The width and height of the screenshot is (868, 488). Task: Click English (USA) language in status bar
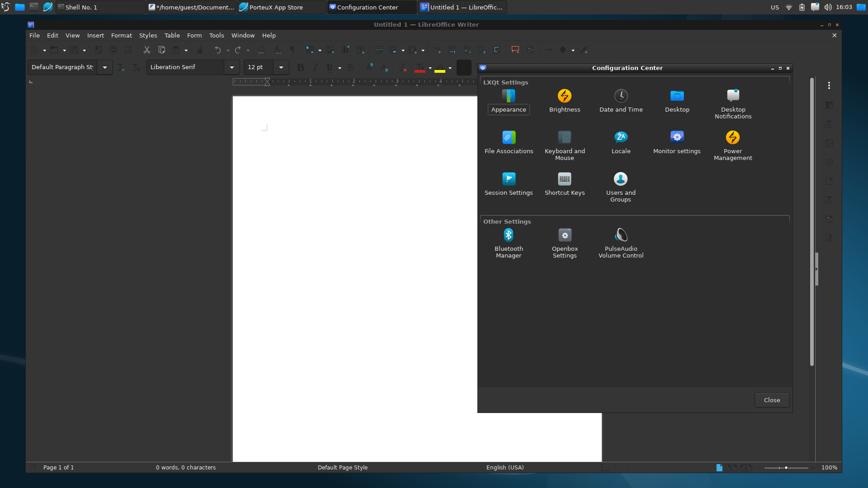pyautogui.click(x=505, y=468)
